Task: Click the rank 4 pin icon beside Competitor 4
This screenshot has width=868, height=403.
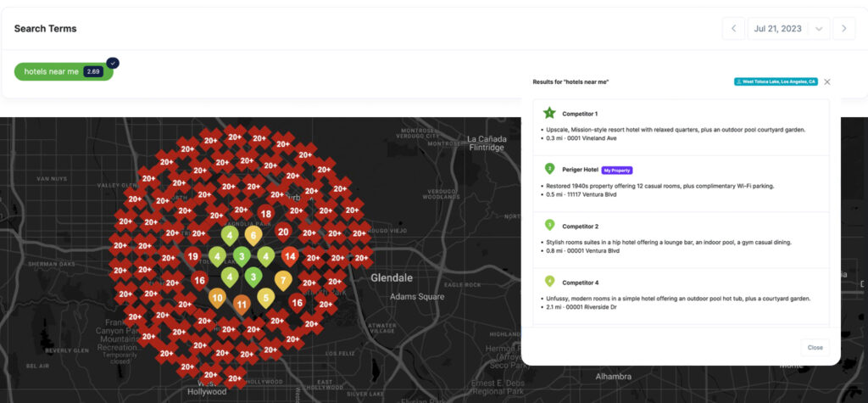Action: click(x=549, y=282)
